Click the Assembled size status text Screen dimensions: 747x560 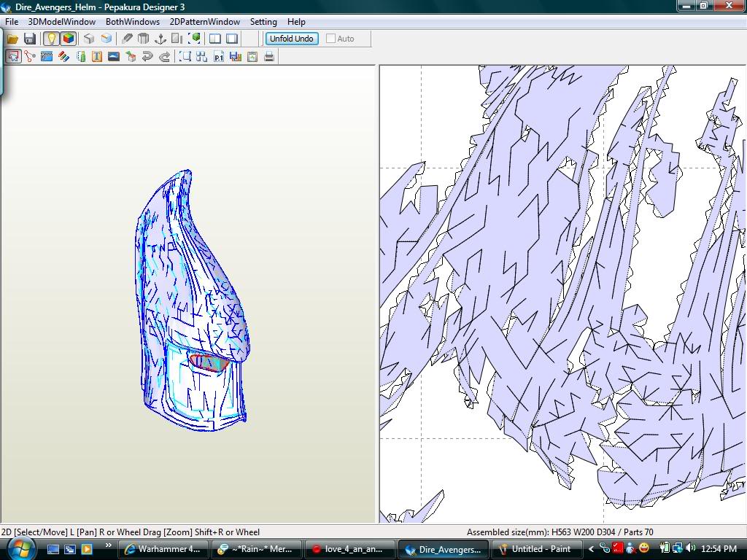click(x=560, y=532)
